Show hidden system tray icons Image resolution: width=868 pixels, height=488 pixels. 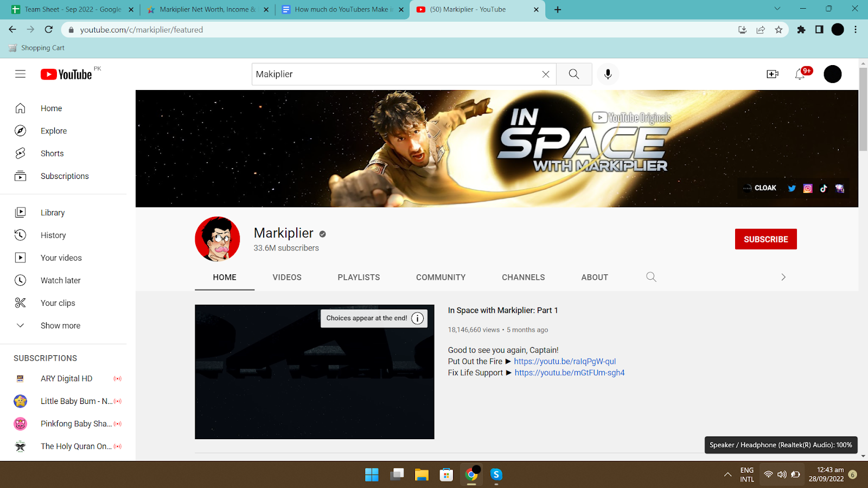[x=728, y=474]
